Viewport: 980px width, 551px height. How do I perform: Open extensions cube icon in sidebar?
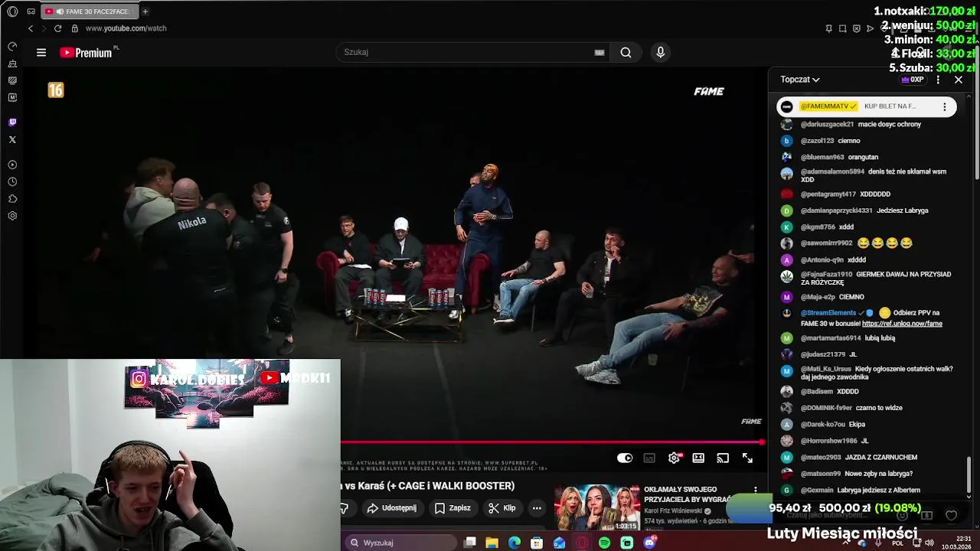click(x=12, y=199)
